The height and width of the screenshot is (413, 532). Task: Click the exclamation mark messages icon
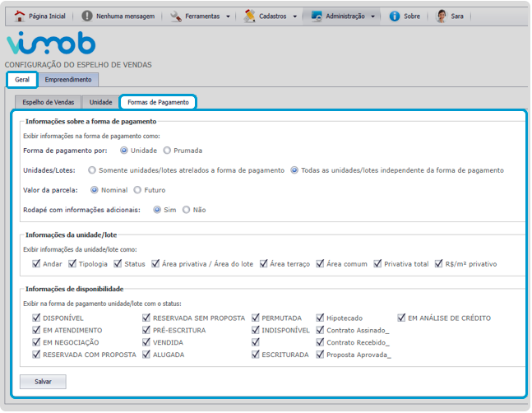tap(87, 16)
